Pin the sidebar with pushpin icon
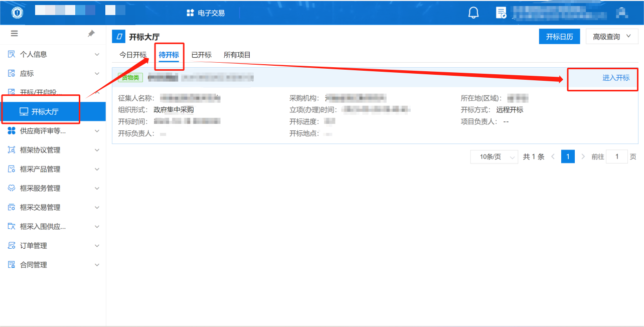Image resolution: width=644 pixels, height=327 pixels. (91, 34)
